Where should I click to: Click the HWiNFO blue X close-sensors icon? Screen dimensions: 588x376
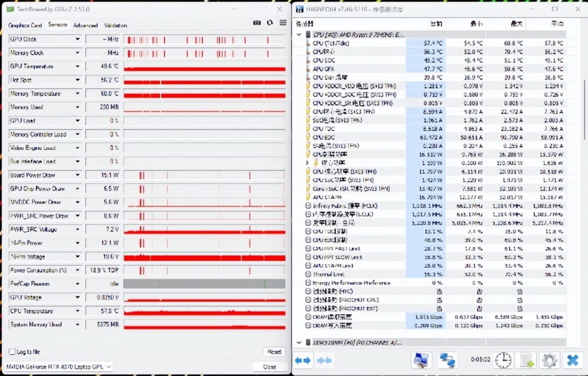point(573,360)
